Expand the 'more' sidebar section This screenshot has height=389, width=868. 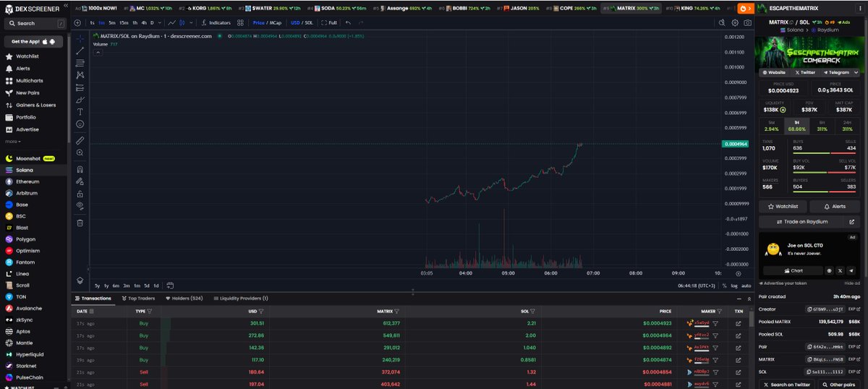[x=12, y=141]
